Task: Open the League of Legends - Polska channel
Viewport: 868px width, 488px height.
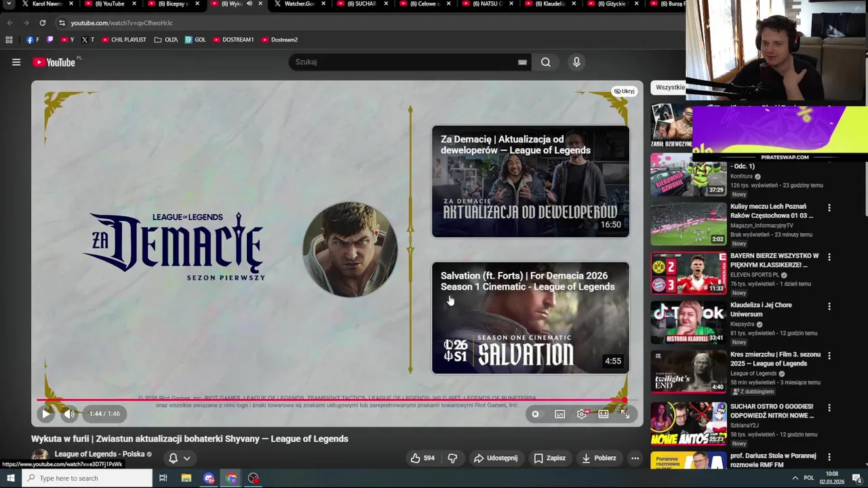Action: click(x=100, y=454)
